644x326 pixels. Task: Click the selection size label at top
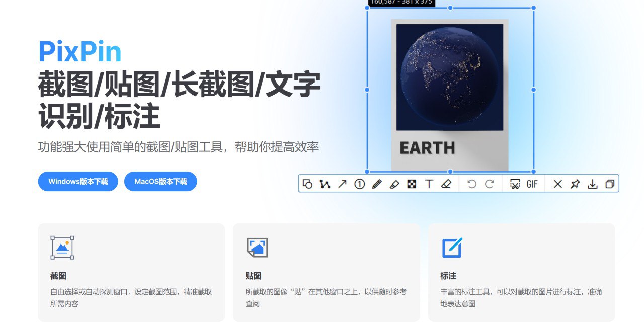click(x=401, y=3)
